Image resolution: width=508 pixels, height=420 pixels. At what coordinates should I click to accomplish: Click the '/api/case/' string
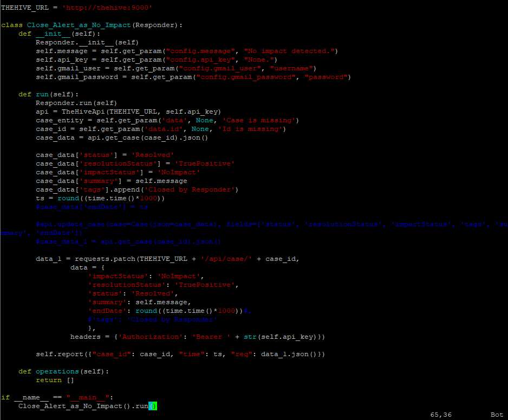point(226,259)
